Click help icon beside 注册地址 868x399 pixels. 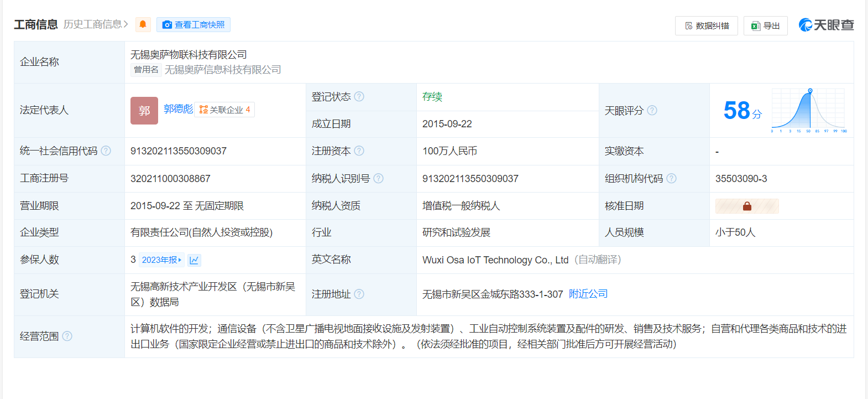[x=359, y=294]
